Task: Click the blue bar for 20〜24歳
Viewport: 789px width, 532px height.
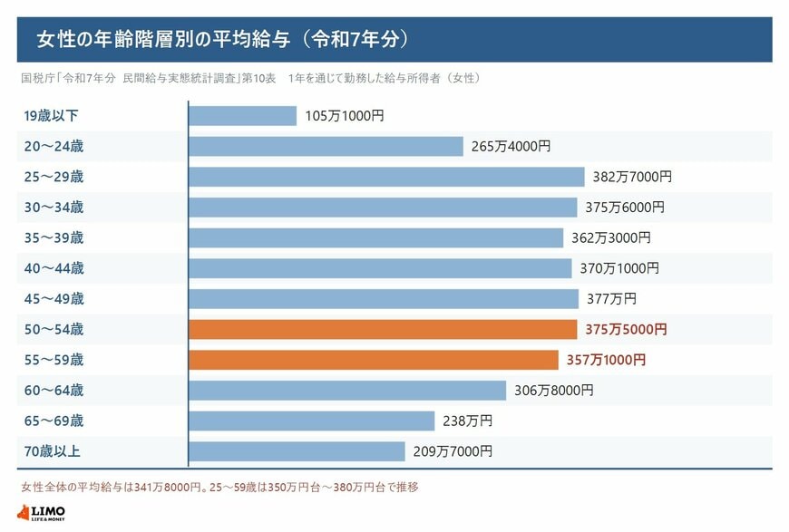Action: coord(326,146)
